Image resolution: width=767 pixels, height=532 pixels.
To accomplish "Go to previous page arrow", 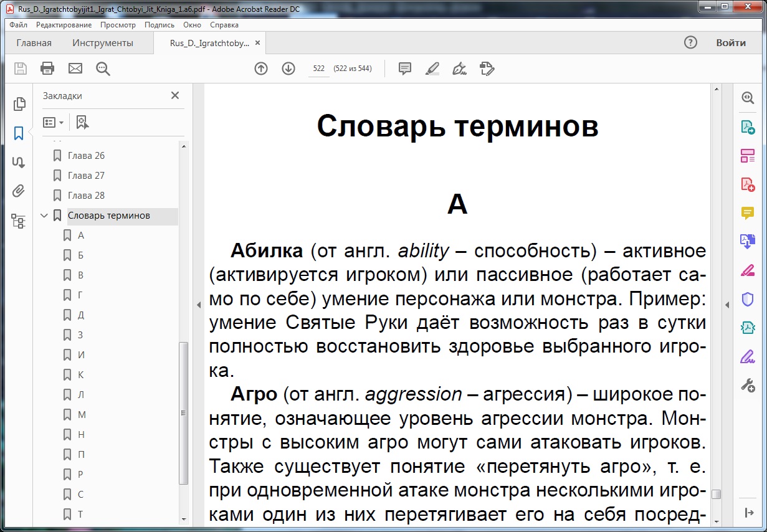I will tap(261, 69).
